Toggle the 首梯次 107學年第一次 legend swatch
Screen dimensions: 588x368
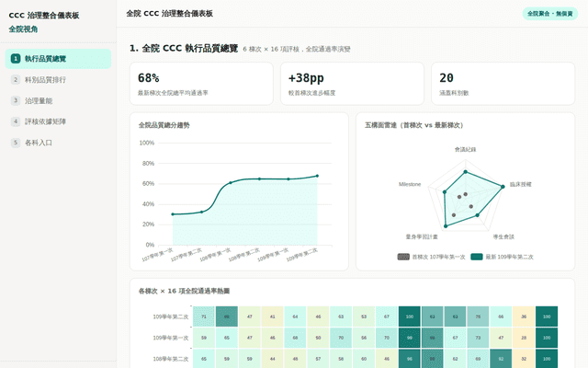(x=403, y=257)
